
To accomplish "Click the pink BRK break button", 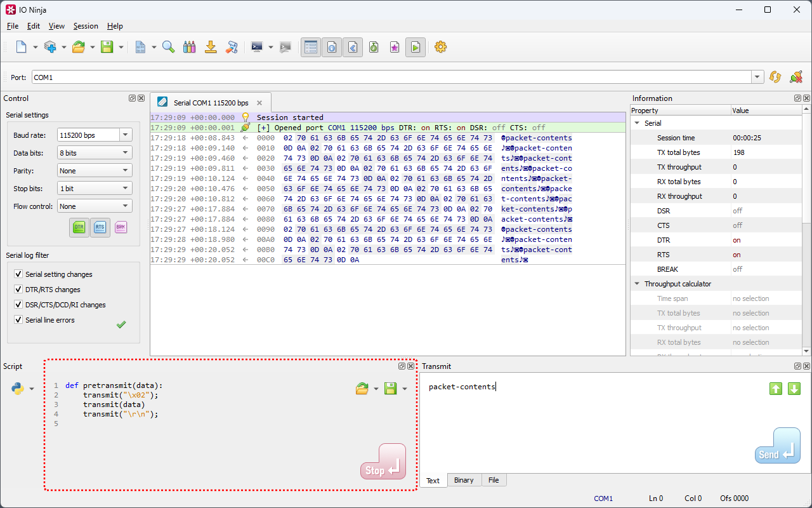I will pyautogui.click(x=121, y=227).
